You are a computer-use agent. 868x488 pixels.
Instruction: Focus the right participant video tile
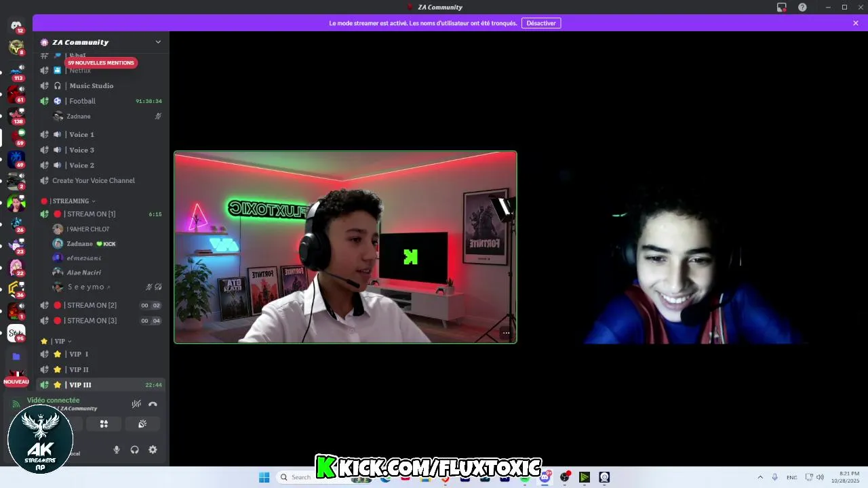point(692,247)
